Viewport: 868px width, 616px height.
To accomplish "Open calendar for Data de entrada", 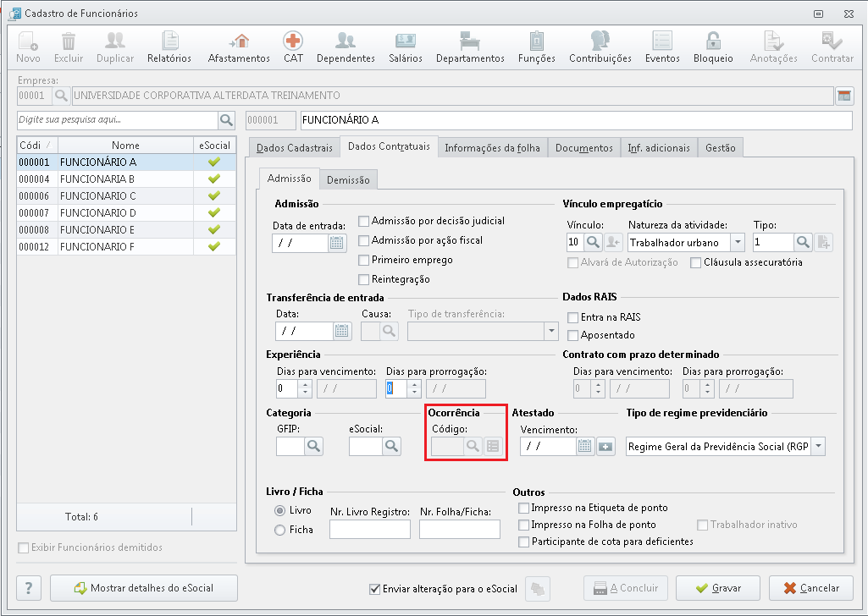I will pyautogui.click(x=337, y=243).
